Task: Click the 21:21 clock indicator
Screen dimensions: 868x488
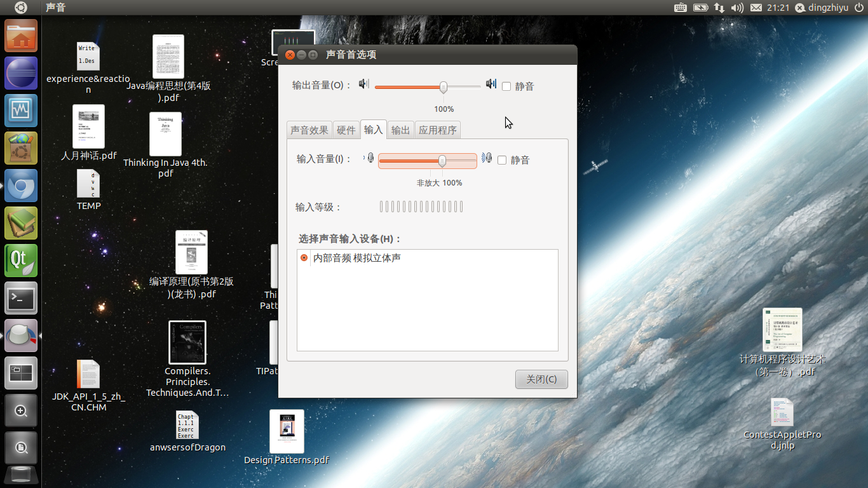Action: tap(778, 8)
